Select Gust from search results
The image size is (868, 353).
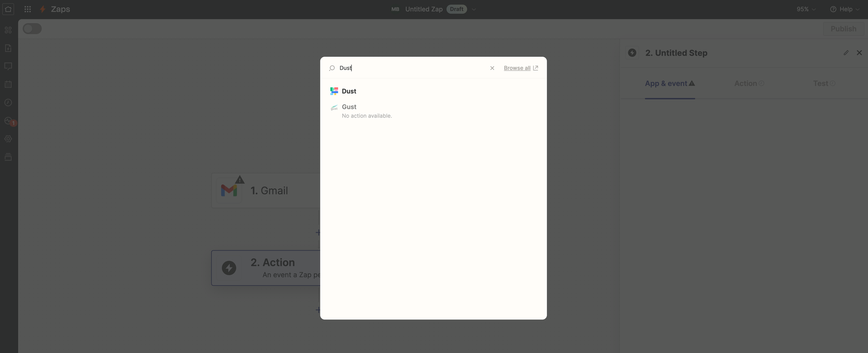point(433,111)
